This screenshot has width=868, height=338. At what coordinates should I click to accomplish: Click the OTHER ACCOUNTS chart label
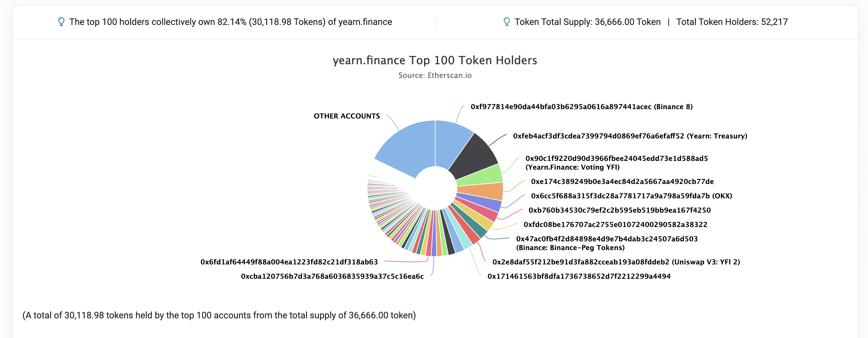[x=347, y=116]
